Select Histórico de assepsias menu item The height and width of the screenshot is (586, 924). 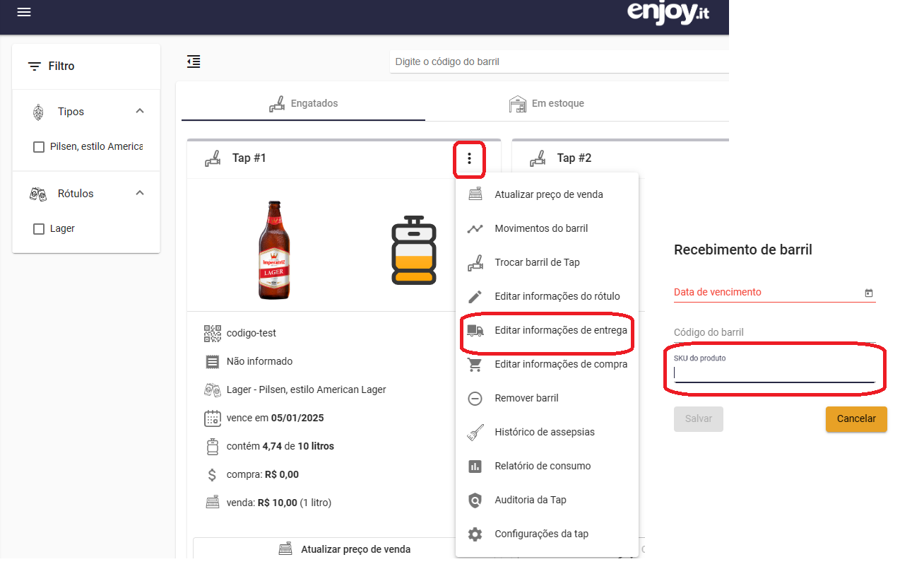tap(547, 432)
